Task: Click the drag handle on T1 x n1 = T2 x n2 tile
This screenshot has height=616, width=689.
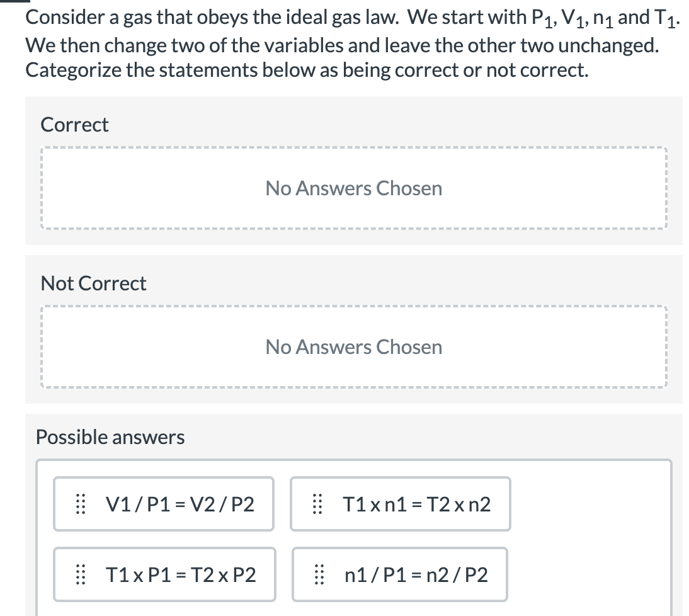Action: [317, 504]
